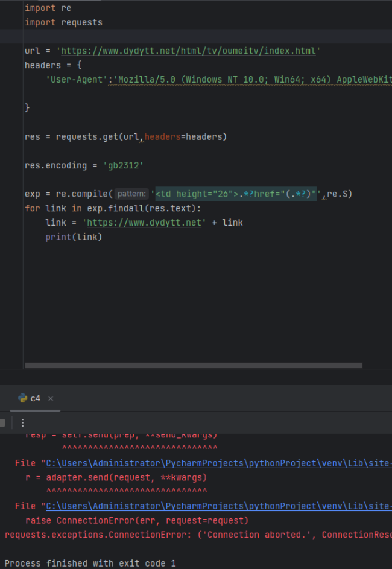Image resolution: width=392 pixels, height=569 pixels.
Task: Select the c4 run tab
Action: [x=35, y=398]
